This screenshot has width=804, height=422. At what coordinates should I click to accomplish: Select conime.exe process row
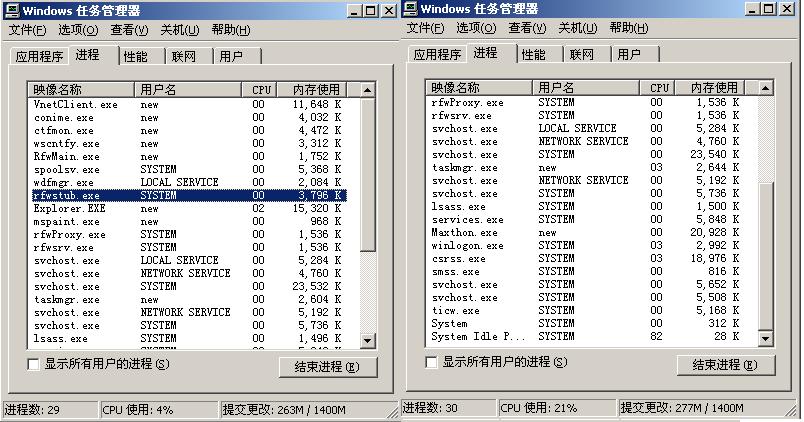pos(188,117)
